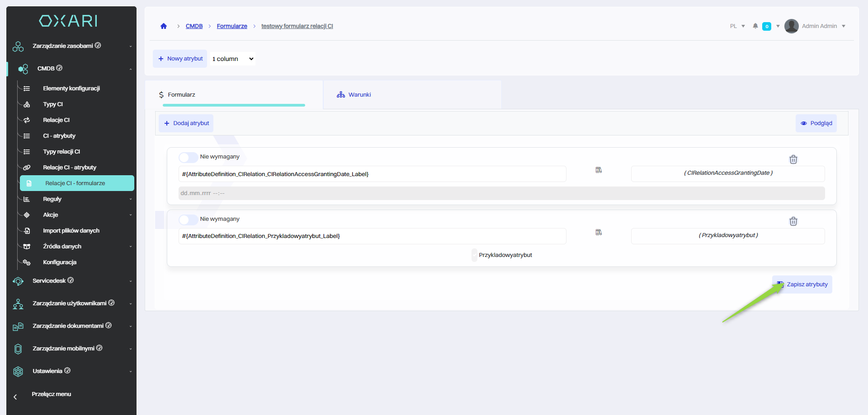Open the PL language dropdown
The width and height of the screenshot is (868, 415).
tap(737, 26)
